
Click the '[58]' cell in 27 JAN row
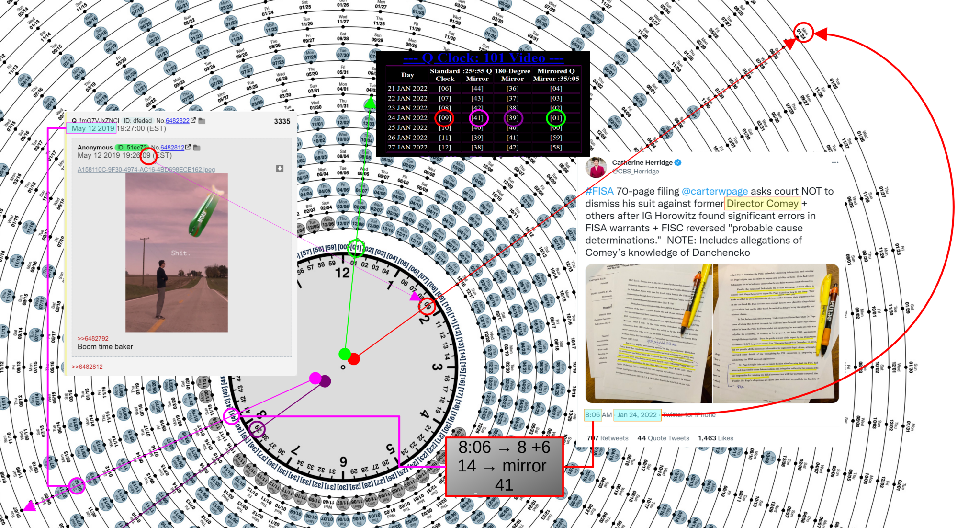pos(556,147)
